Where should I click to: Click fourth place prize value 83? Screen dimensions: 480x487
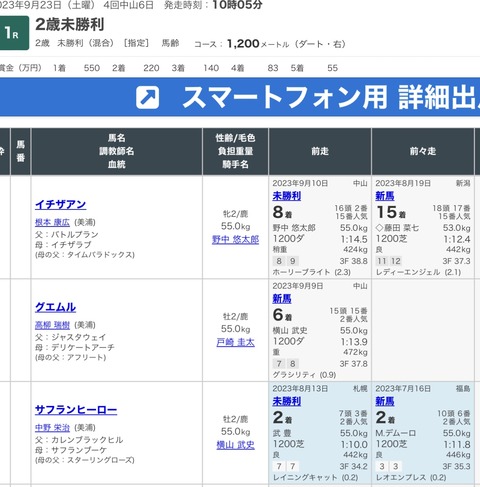(x=273, y=68)
